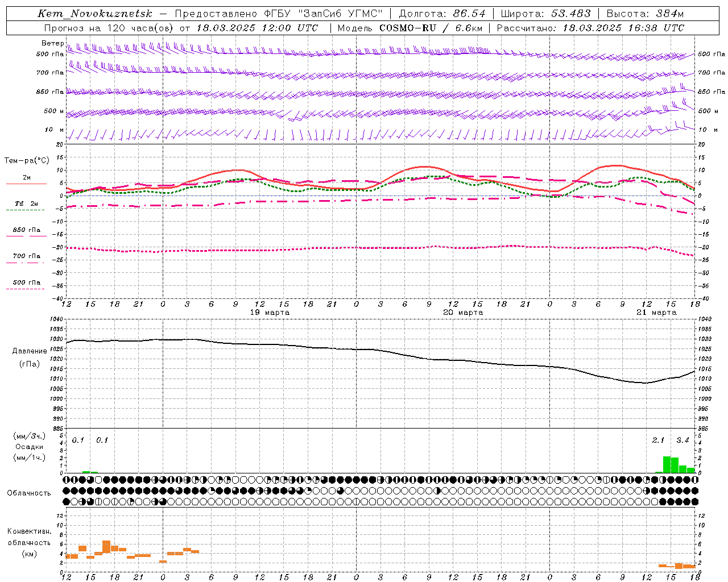
Task: Click the '850 гПа' temperature legend label
Action: click(x=27, y=230)
